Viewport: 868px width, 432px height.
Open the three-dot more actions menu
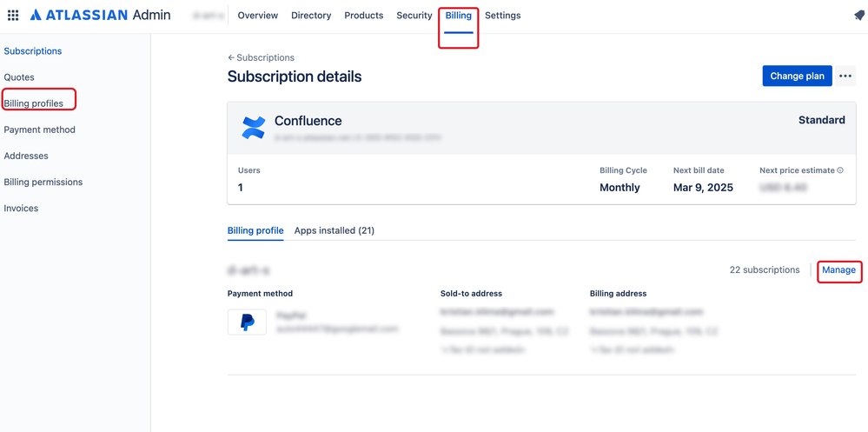tap(845, 76)
